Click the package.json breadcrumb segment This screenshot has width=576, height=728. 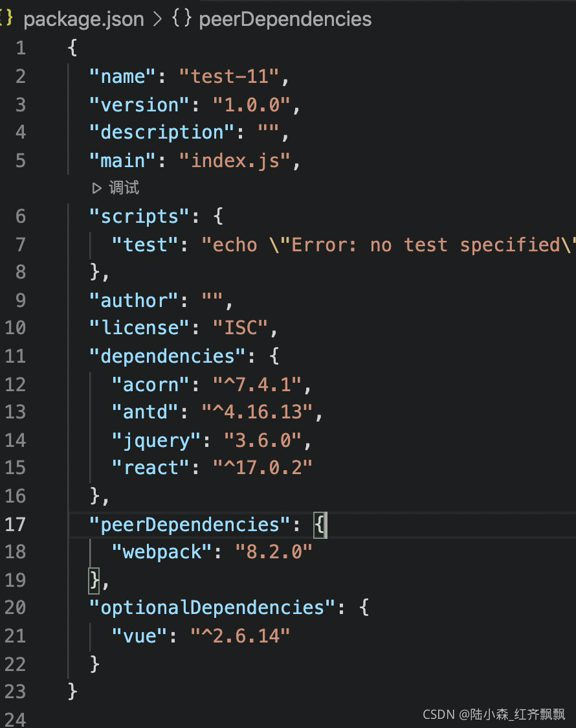(x=83, y=19)
